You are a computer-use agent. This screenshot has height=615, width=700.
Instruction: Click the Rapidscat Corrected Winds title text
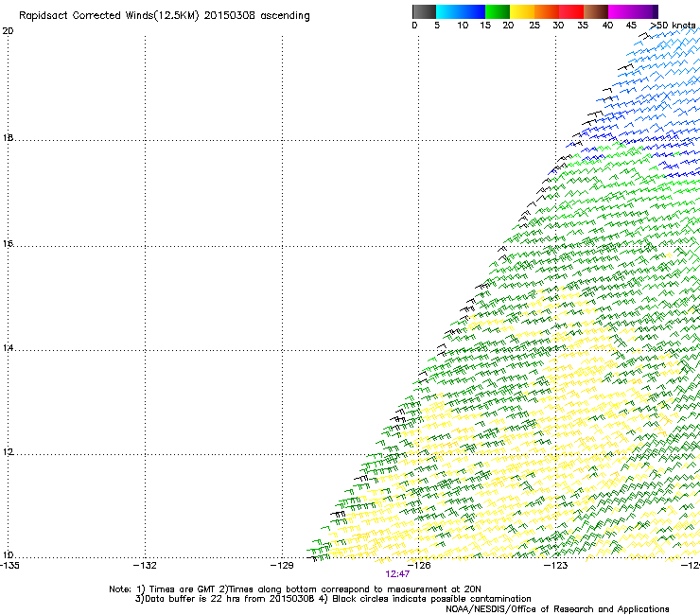click(165, 16)
